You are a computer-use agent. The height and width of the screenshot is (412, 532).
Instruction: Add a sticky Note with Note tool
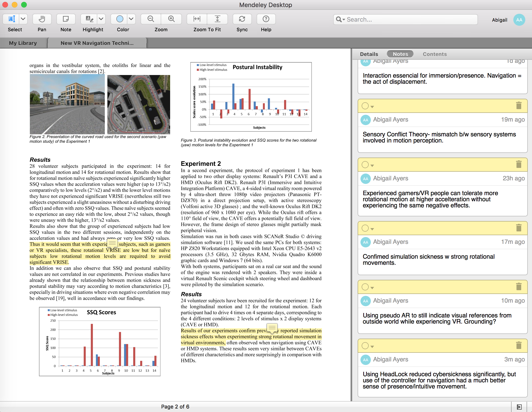[66, 19]
